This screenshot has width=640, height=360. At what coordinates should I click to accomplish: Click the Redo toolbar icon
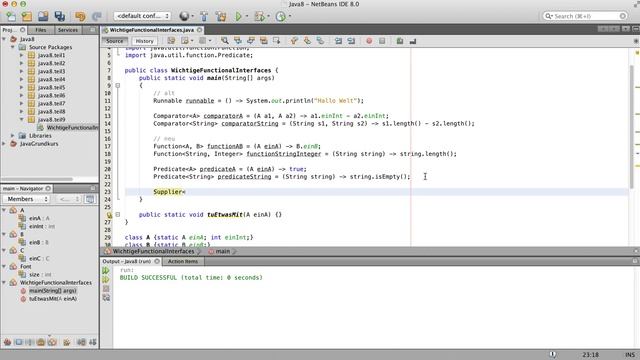(x=97, y=16)
